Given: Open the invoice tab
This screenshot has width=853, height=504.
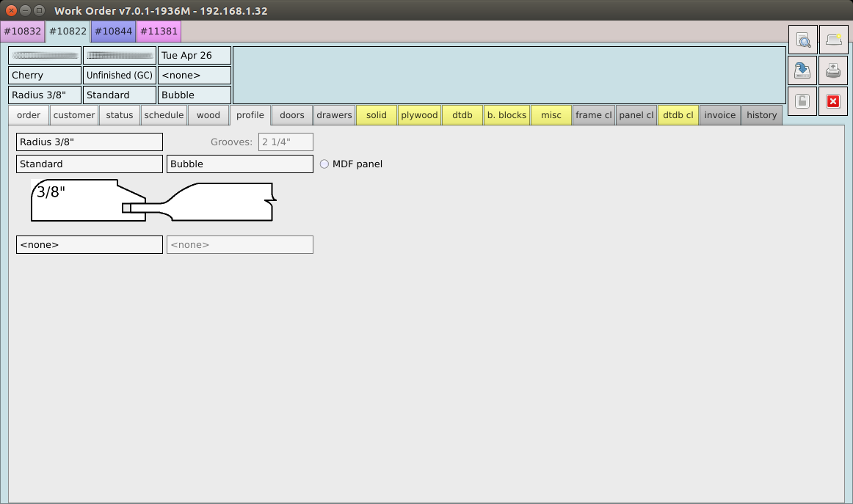Looking at the screenshot, I should 719,115.
